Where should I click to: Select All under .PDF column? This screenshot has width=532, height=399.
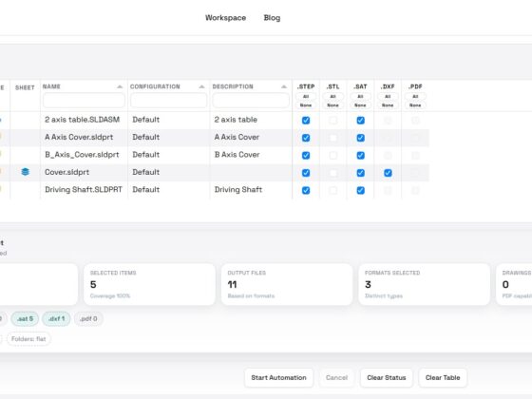point(415,96)
